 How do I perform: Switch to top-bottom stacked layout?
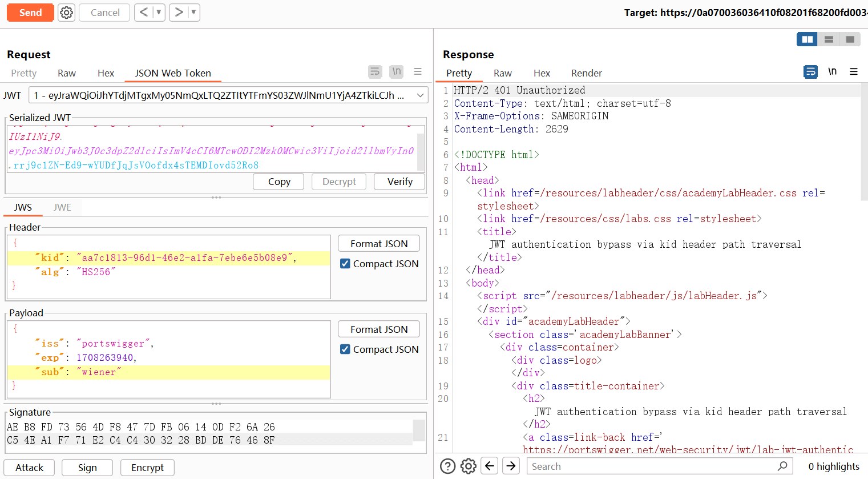tap(829, 39)
